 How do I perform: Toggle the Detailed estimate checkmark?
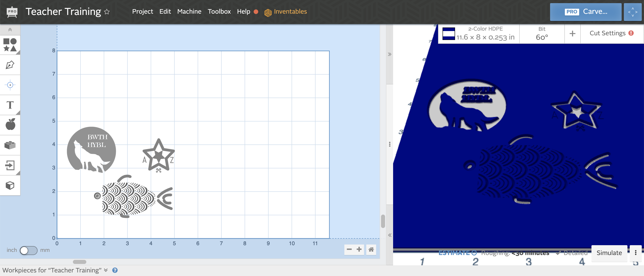pos(559,253)
